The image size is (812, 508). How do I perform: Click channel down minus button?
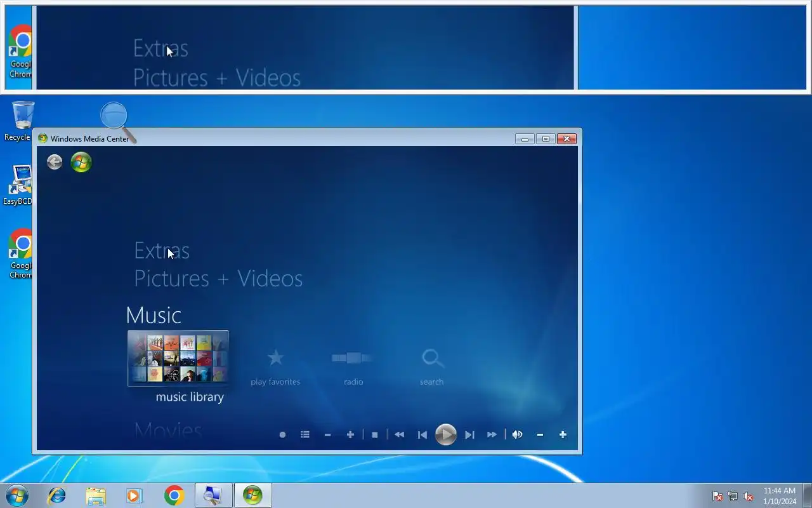[x=327, y=435]
